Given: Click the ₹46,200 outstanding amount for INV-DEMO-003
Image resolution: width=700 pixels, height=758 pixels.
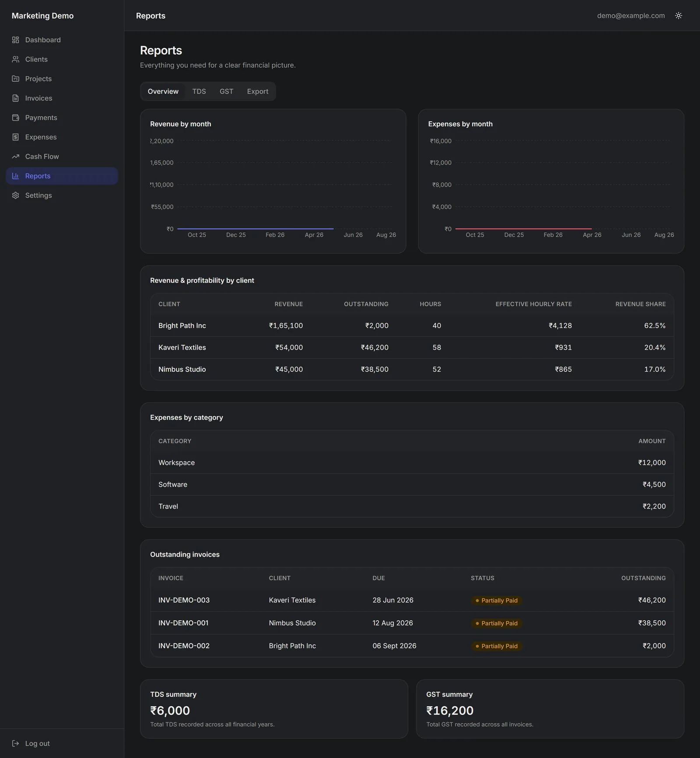Looking at the screenshot, I should coord(652,600).
